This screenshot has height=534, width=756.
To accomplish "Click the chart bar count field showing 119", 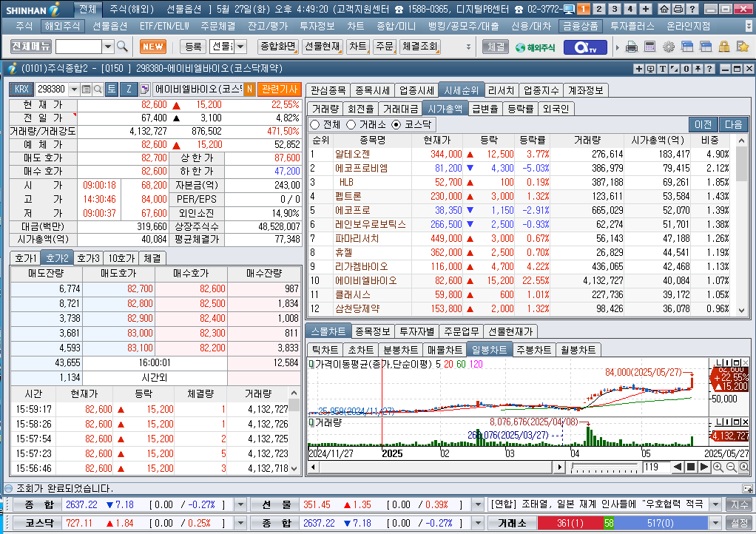I will coord(655,467).
